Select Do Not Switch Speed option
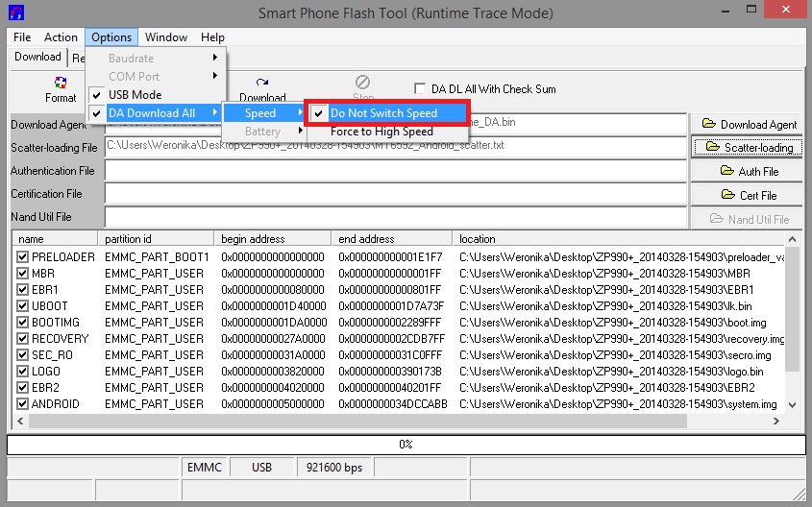812x507 pixels. [x=383, y=113]
